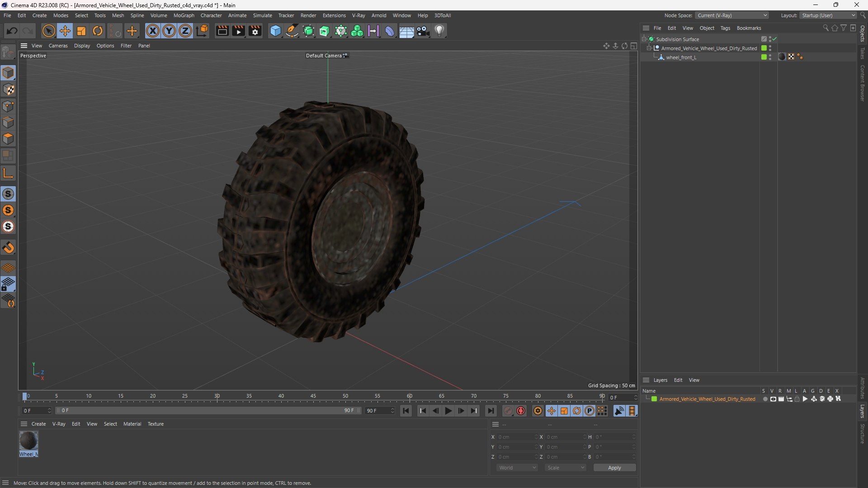The image size is (868, 488).
Task: Toggle Workplane locked mode
Action: (8, 284)
